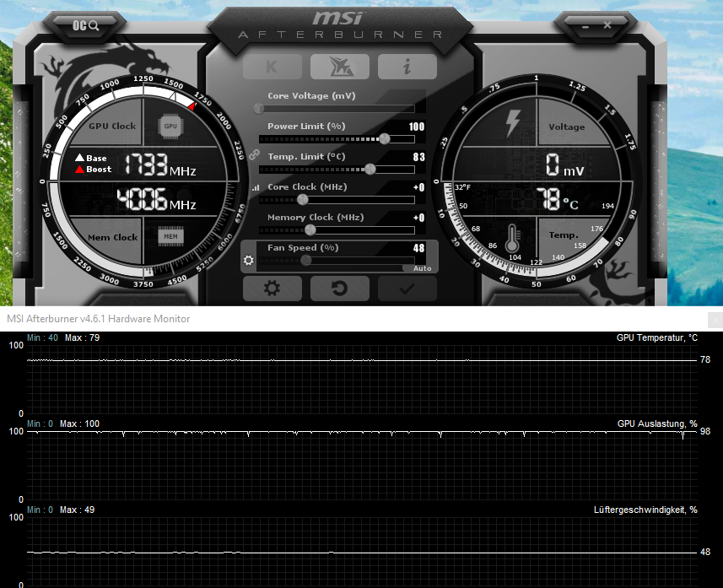Click the Hardware Monitor title bar text
723x588 pixels.
98,319
